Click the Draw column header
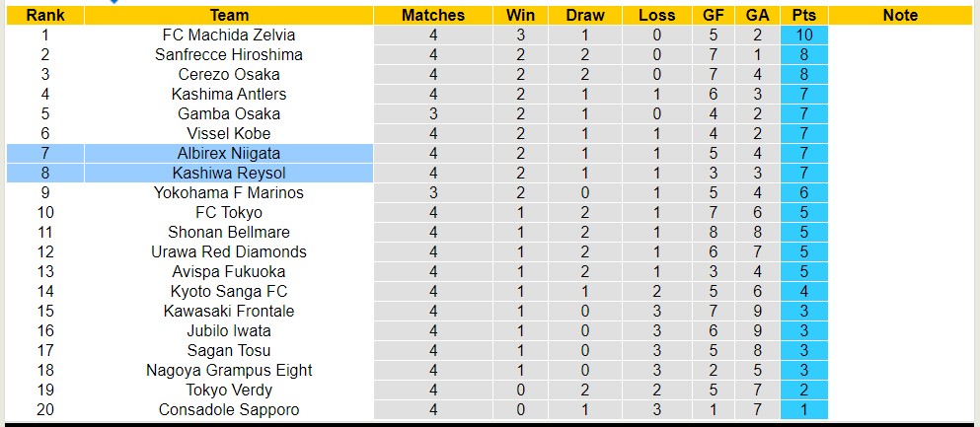This screenshot has width=980, height=427. 585,15
